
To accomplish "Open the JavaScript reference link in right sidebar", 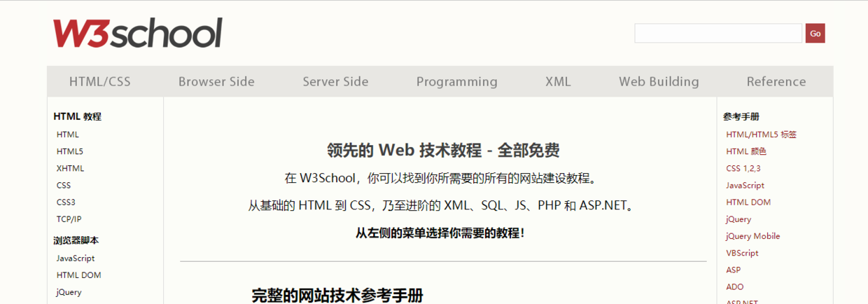I will tap(745, 186).
